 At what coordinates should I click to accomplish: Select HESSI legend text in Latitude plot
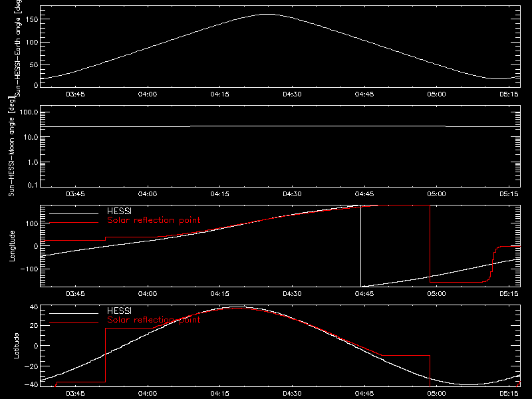point(119,311)
